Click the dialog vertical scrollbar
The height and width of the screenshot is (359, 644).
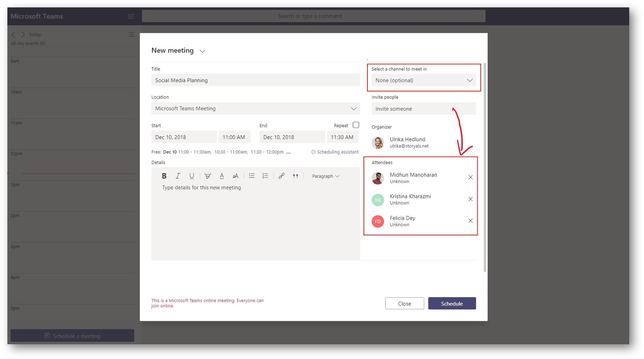pos(485,167)
